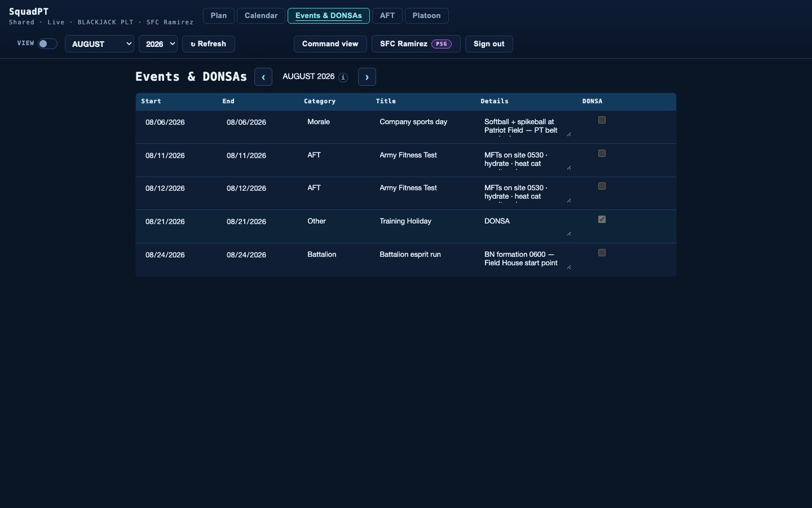The image size is (812, 508).
Task: Click MFTs details in 08/11/2026 row
Action: 526,160
